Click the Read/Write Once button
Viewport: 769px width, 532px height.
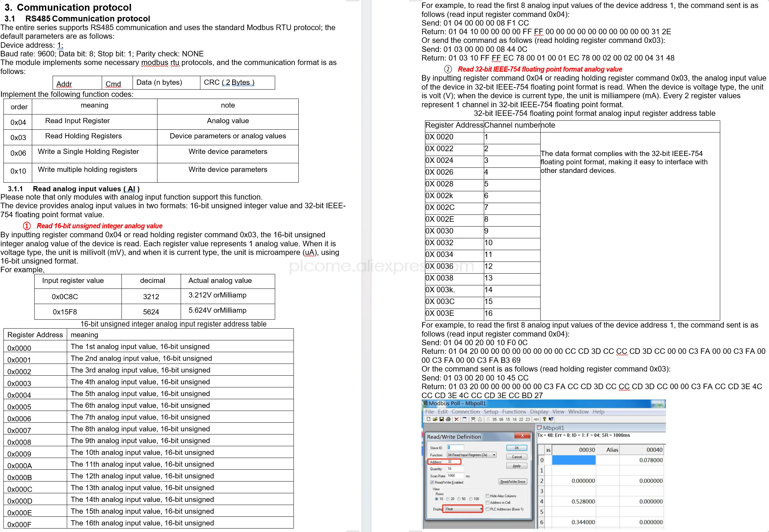coord(513,482)
